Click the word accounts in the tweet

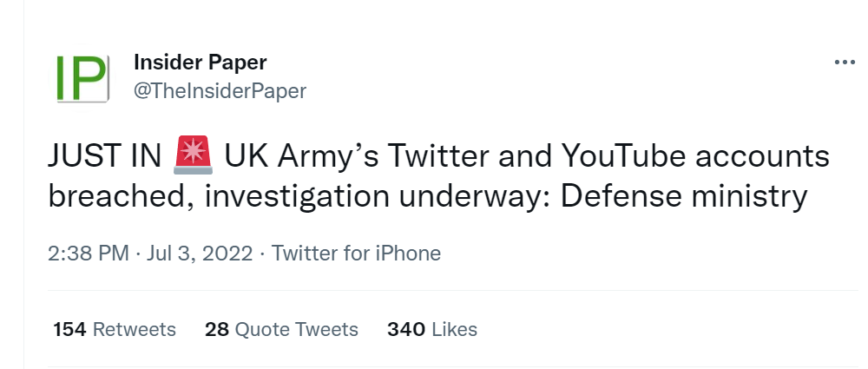coord(762,157)
